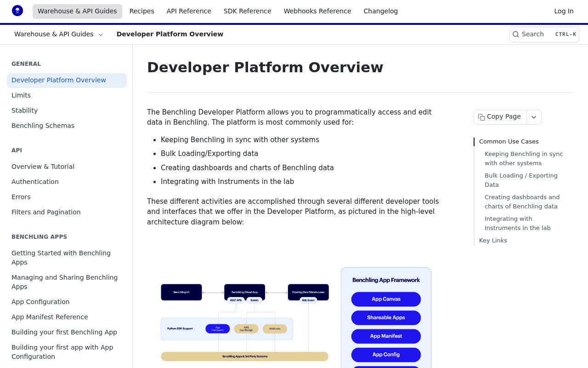
Task: Click the search magnifier icon
Action: click(516, 34)
